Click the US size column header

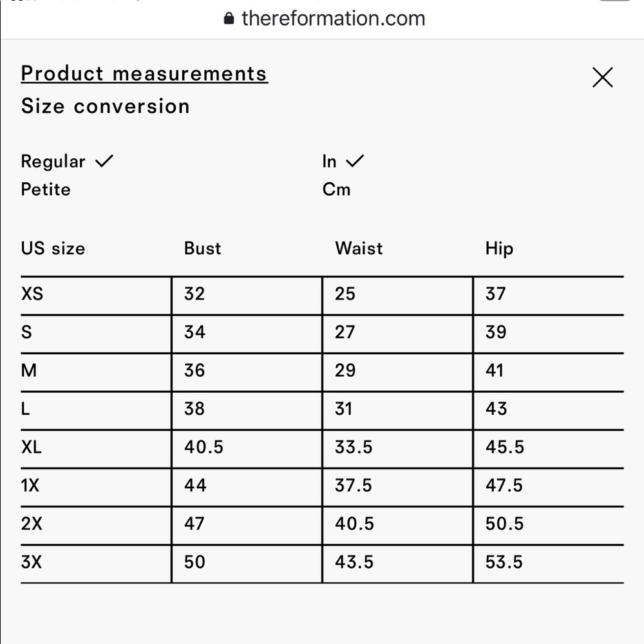click(x=53, y=249)
